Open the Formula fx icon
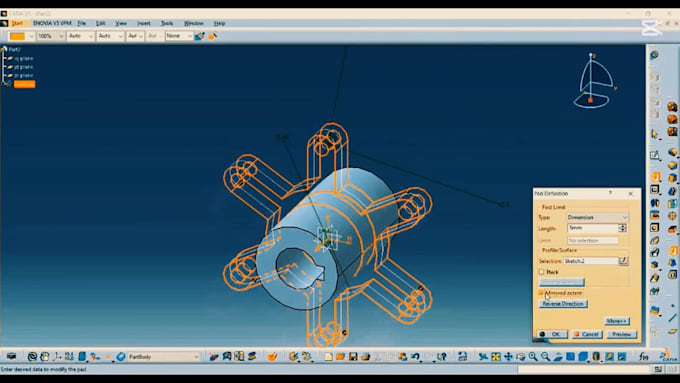This screenshot has width=680, height=383. 644,357
